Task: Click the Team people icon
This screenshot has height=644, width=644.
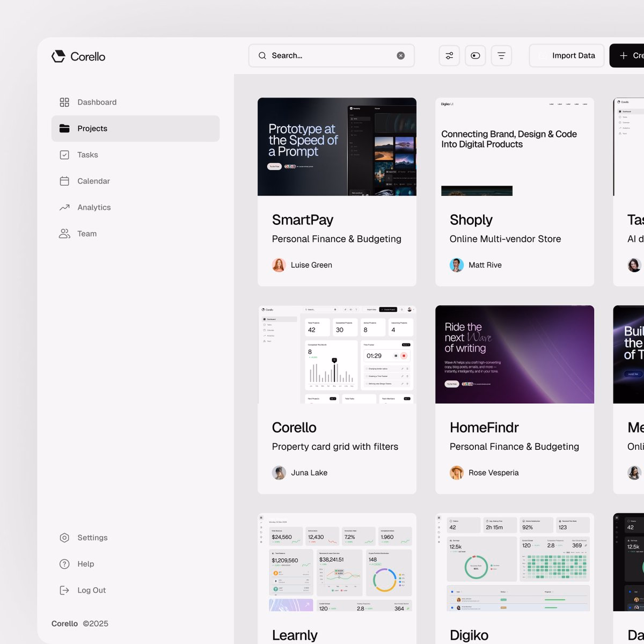Action: point(64,233)
